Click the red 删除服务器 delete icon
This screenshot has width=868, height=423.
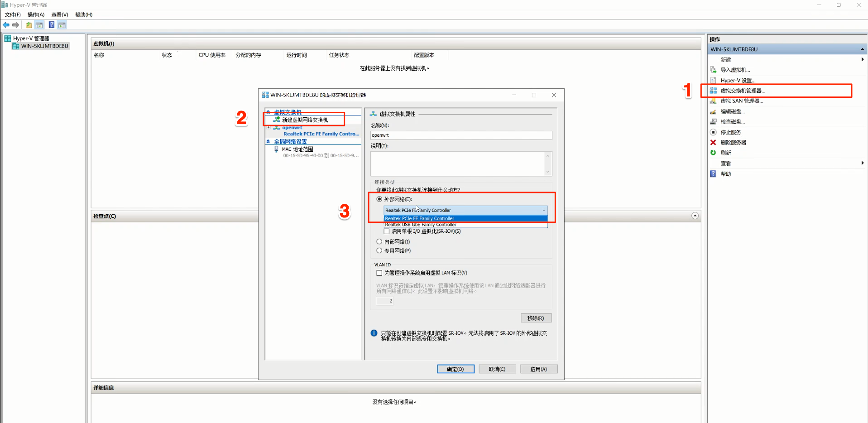(713, 142)
